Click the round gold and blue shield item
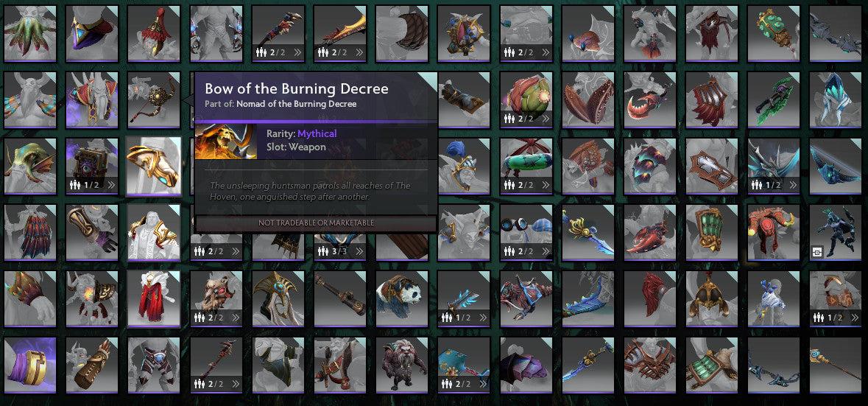The image size is (868, 406). 464,34
